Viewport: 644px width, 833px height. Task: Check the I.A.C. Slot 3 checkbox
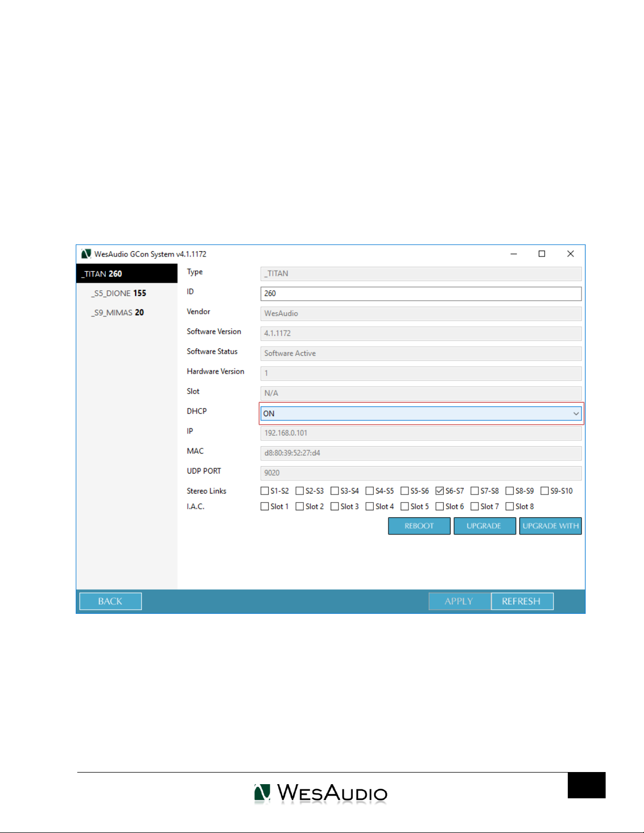tap(335, 507)
